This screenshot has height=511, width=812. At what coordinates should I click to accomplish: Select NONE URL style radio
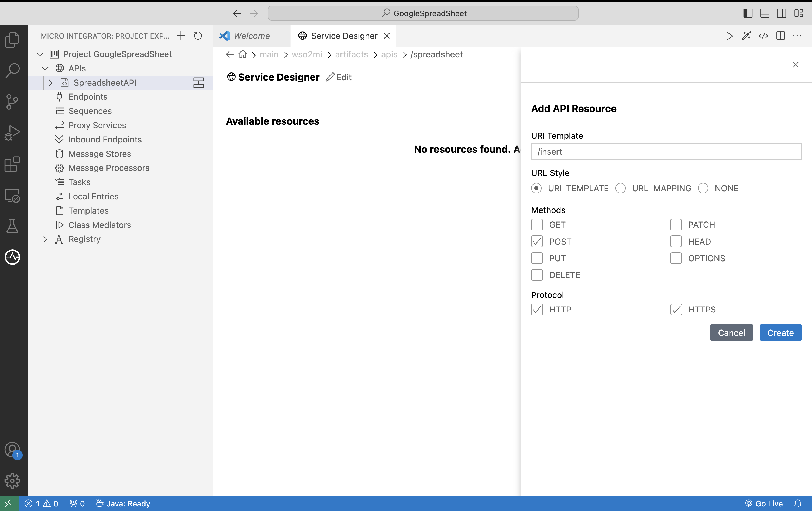(x=703, y=188)
